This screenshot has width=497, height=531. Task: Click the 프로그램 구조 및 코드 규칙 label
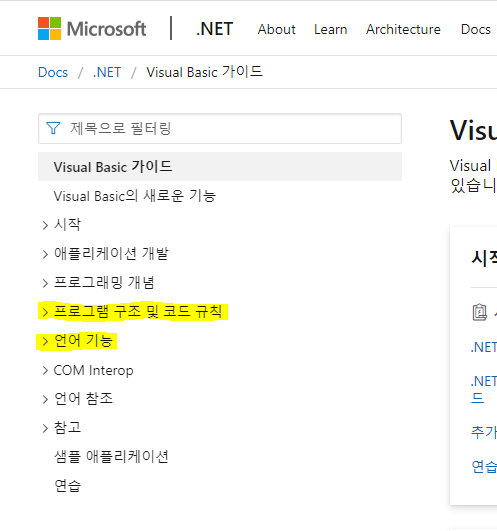click(138, 312)
